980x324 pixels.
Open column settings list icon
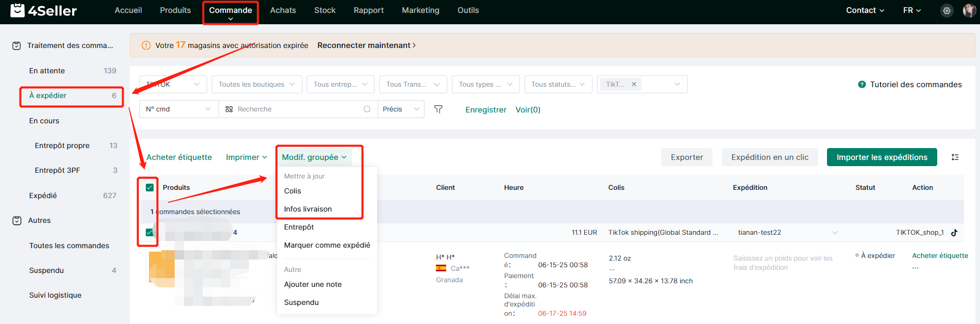[955, 157]
